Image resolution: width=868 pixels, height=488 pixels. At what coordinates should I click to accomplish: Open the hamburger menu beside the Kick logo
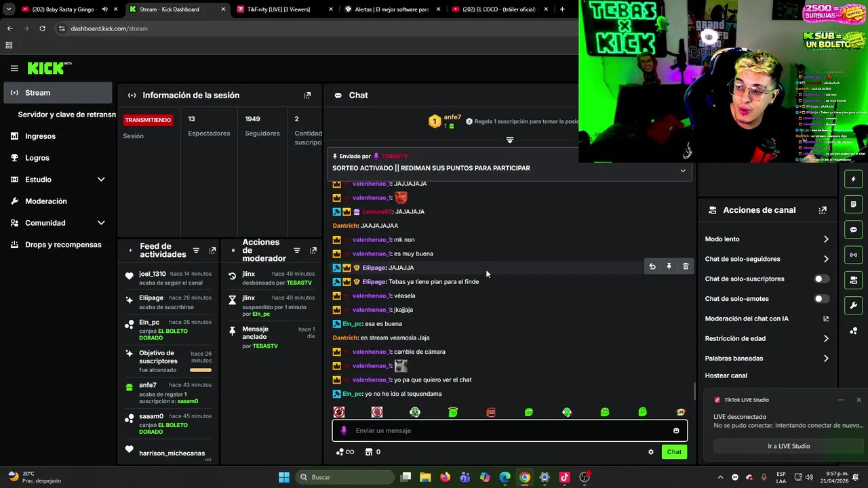click(14, 68)
